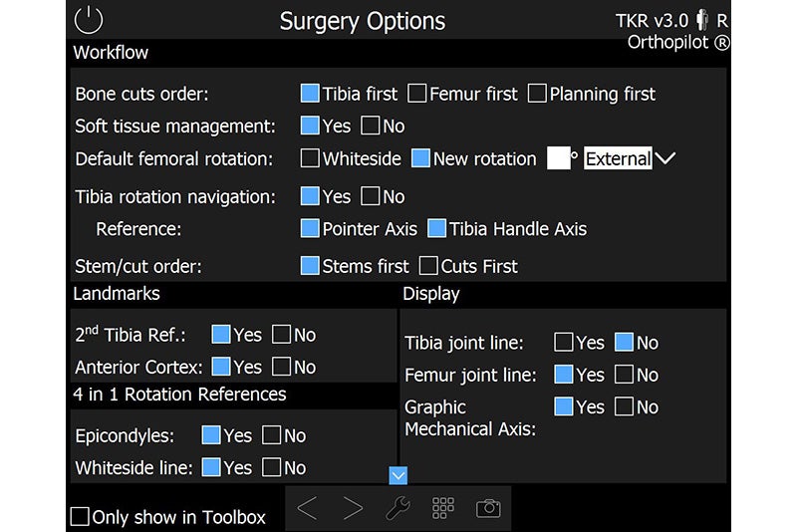The width and height of the screenshot is (797, 532).
Task: Advance with the right arrow icon
Action: tap(353, 508)
